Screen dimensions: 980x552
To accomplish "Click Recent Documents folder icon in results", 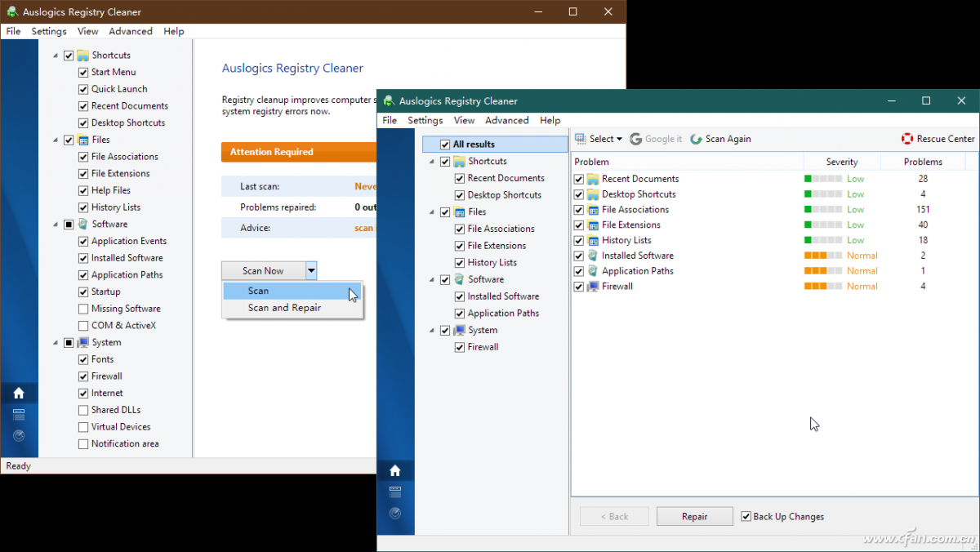I will [593, 179].
